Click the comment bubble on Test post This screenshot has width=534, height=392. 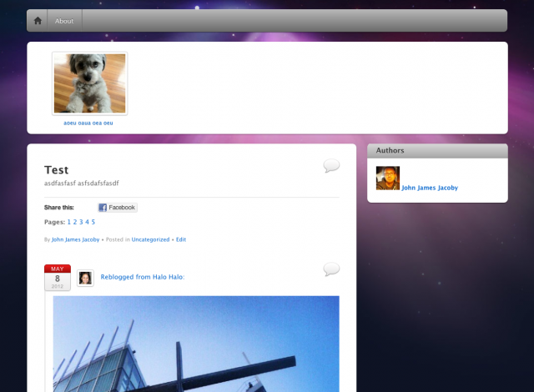tap(331, 165)
